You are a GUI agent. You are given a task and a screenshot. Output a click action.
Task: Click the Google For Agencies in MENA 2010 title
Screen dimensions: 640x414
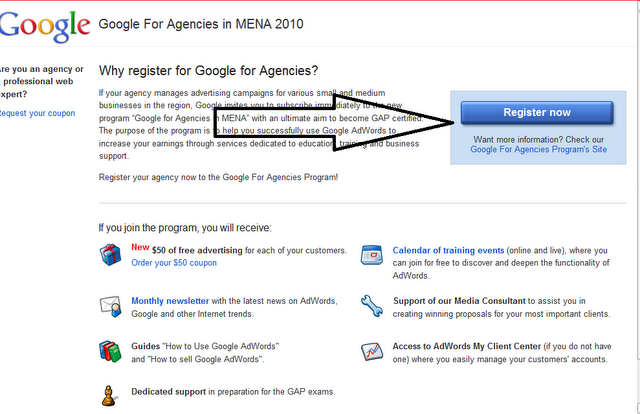(x=201, y=24)
